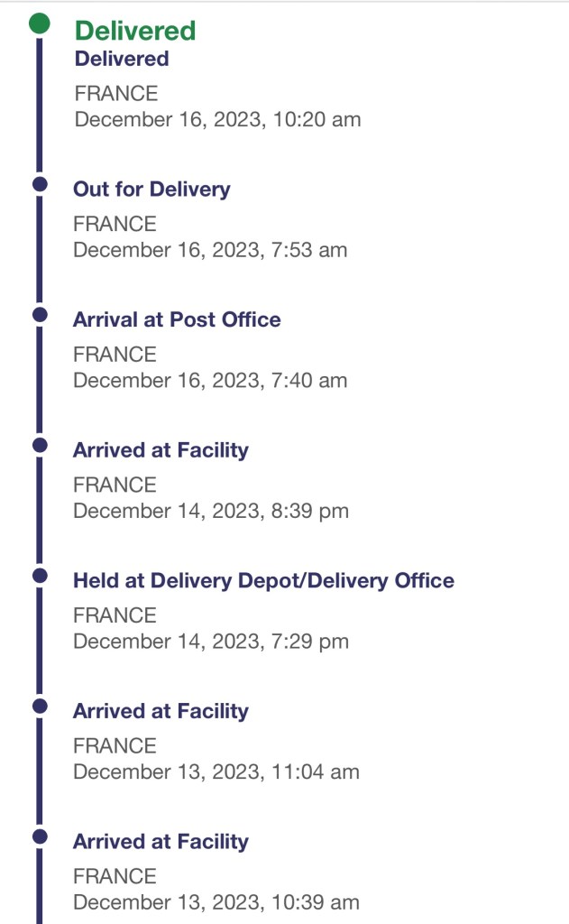The image size is (569, 924).
Task: Click the large green Delivered heading
Action: (134, 31)
